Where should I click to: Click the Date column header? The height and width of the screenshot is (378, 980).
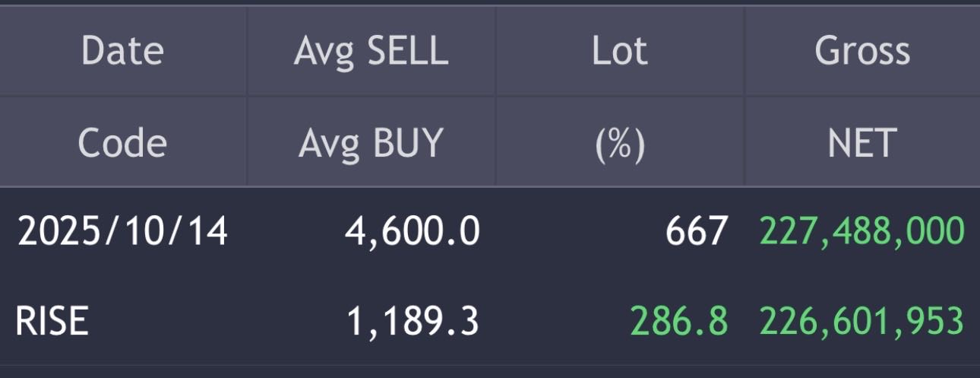(x=122, y=52)
